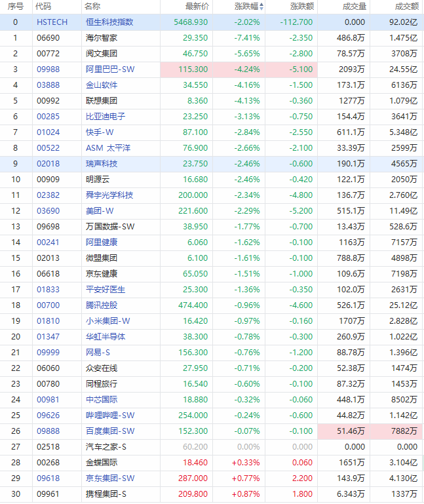Select 金蝶国际 row name
424x504 pixels.
point(102,463)
